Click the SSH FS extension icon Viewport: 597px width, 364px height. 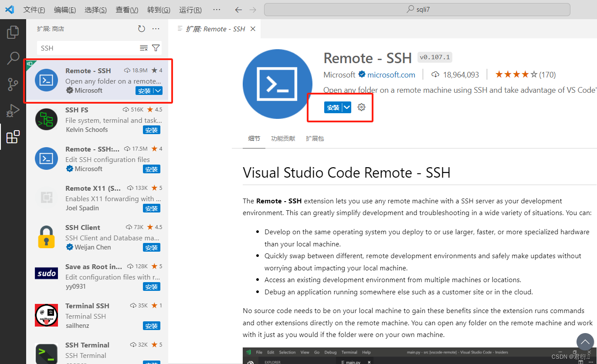point(46,119)
